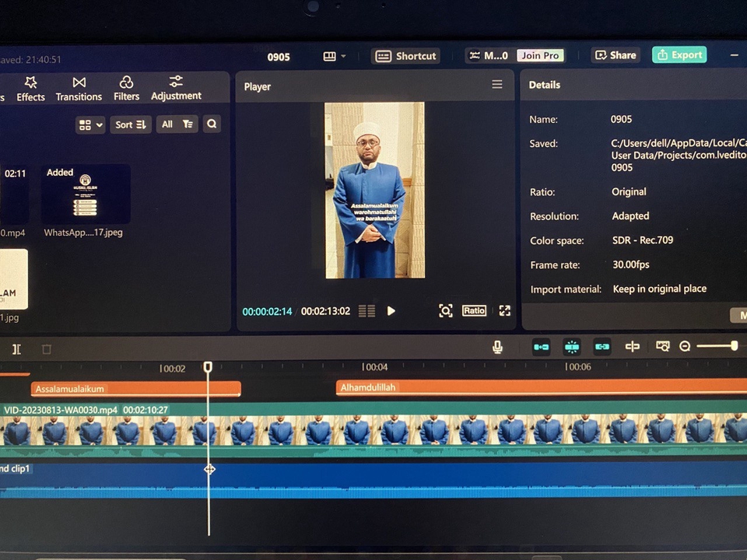Toggle the snapping magnet-style link option
The width and height of the screenshot is (747, 560).
point(572,346)
